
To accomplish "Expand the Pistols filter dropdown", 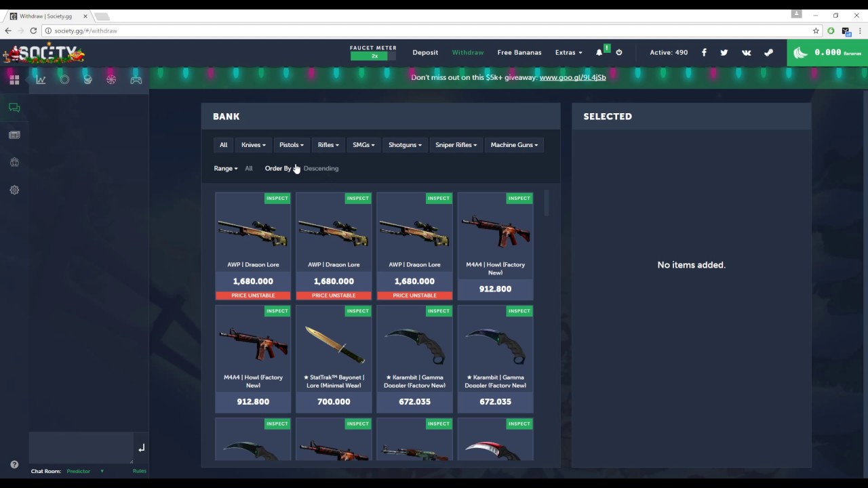I will coord(292,145).
